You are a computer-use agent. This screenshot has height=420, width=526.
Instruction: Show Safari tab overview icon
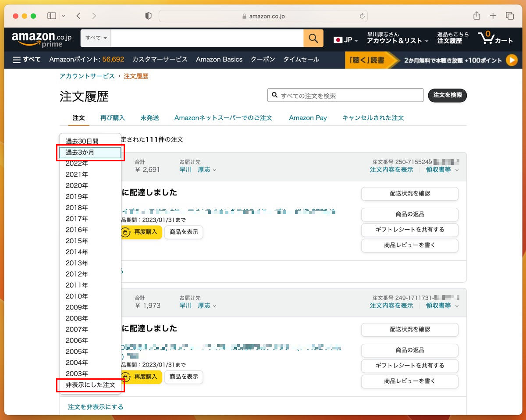coord(510,16)
